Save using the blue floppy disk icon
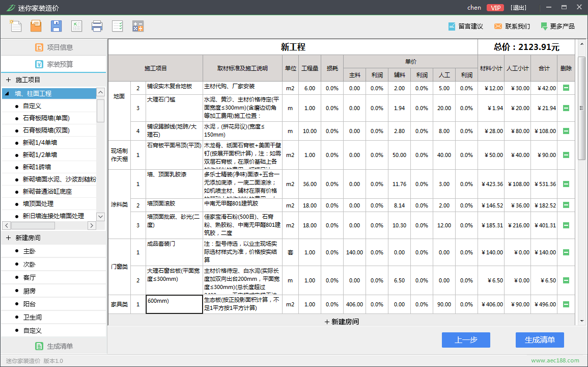This screenshot has height=367, width=588. (x=56, y=26)
